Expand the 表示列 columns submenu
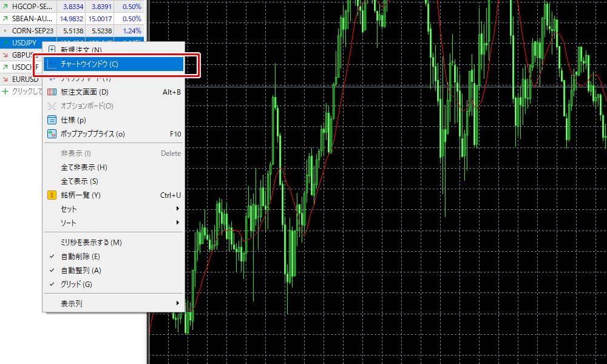Image resolution: width=607 pixels, height=364 pixels. pos(114,303)
